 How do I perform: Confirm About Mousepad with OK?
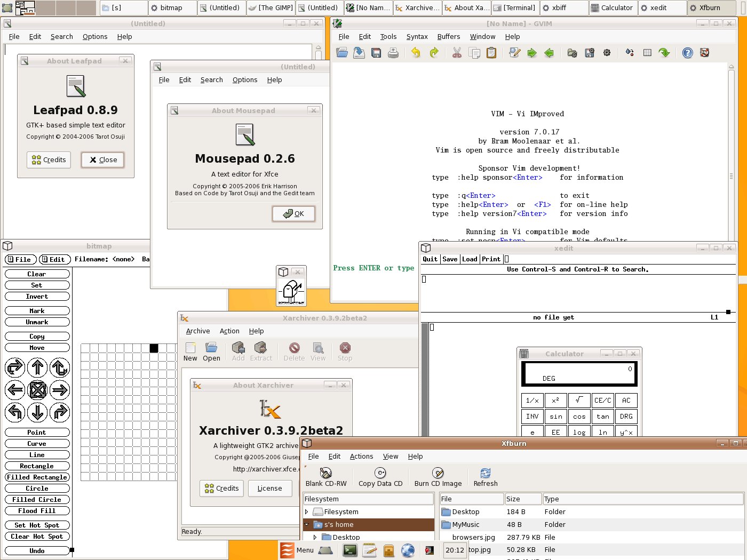[293, 214]
